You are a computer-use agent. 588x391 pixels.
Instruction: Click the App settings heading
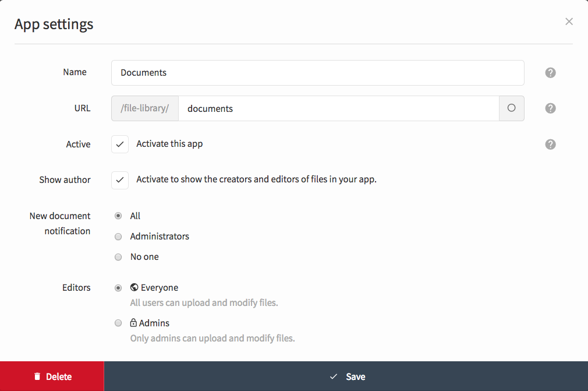tap(54, 24)
